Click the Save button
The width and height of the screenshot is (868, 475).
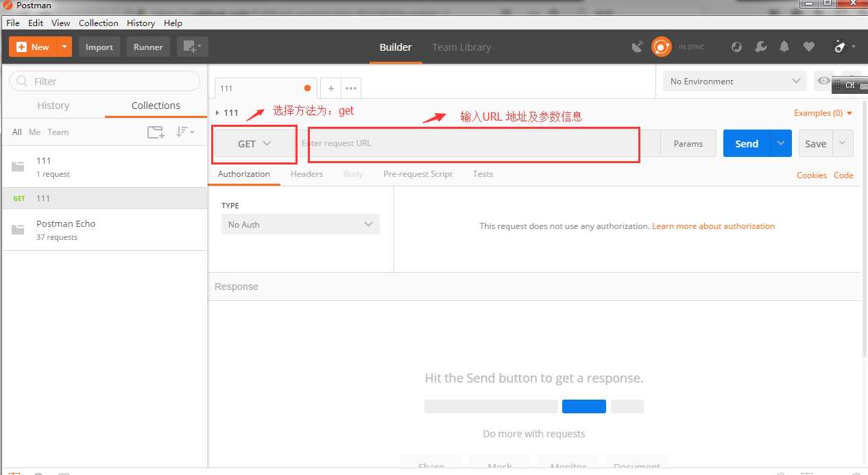point(816,143)
